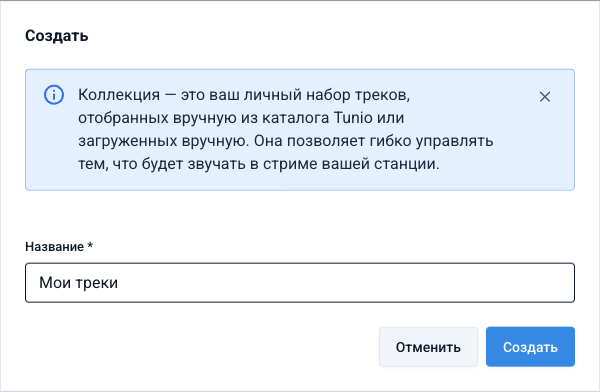This screenshot has height=392, width=600.
Task: Place cursor in Мои треки text
Action: pos(78,283)
